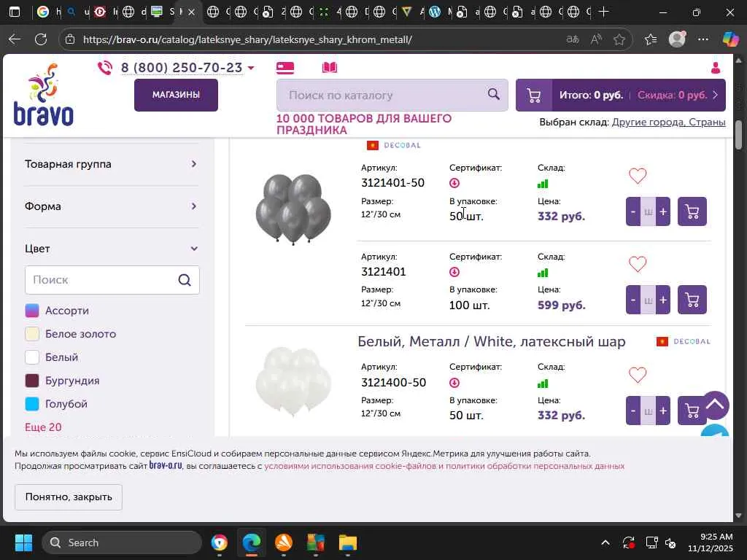Add article 3121401 to favorites heart
Image resolution: width=747 pixels, height=560 pixels.
tap(638, 264)
